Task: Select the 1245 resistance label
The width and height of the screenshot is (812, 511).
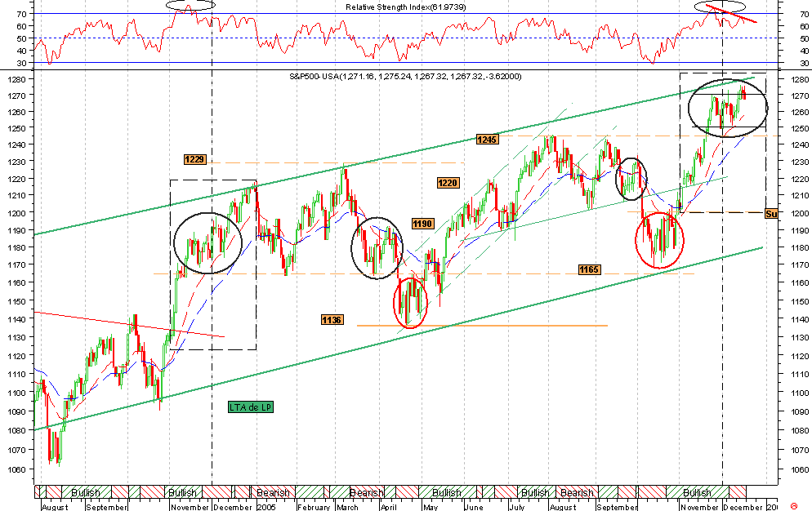Action: click(487, 140)
